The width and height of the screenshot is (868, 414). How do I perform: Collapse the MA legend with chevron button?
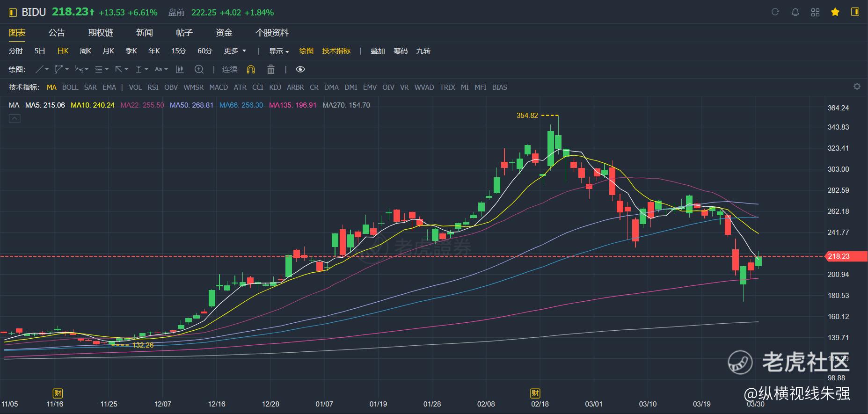(15, 119)
